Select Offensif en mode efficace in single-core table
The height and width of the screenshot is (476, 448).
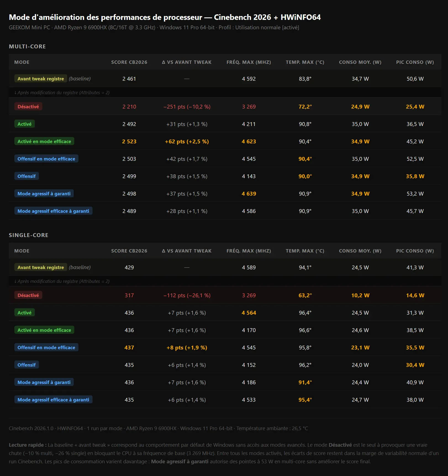tap(46, 348)
